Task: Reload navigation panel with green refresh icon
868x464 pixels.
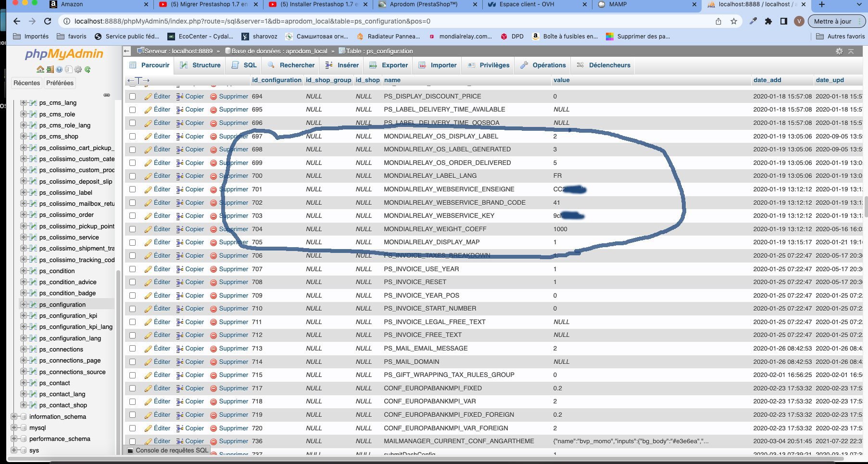Action: coord(88,69)
